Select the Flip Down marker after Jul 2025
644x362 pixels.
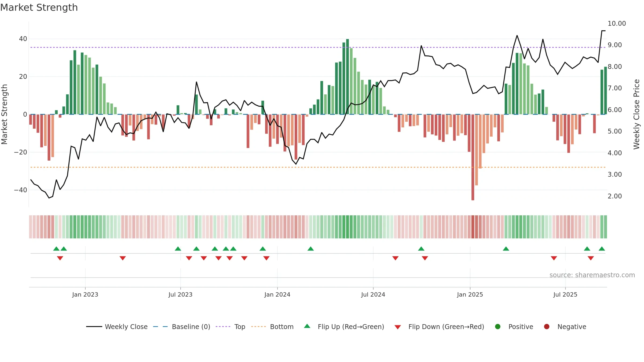point(591,258)
